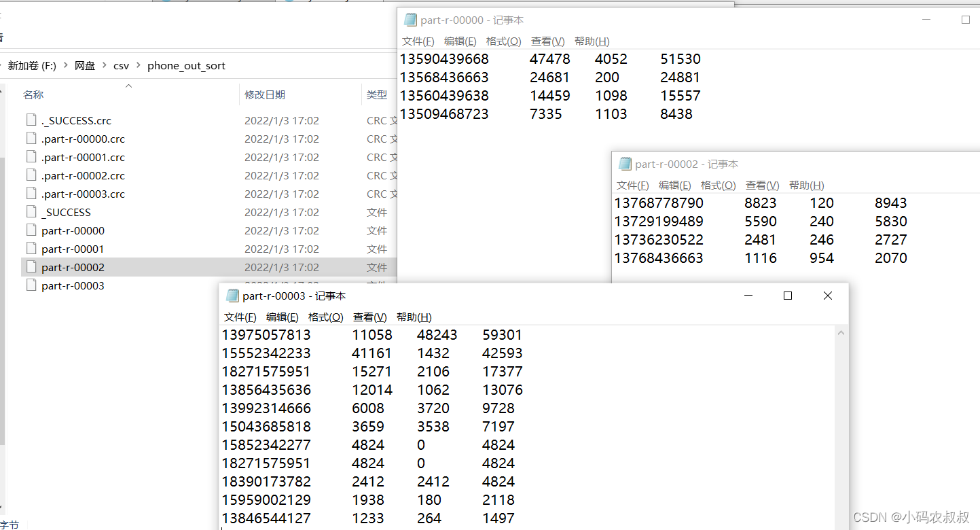980x530 pixels.
Task: Click the part-r-00002 file icon in list
Action: (x=31, y=267)
